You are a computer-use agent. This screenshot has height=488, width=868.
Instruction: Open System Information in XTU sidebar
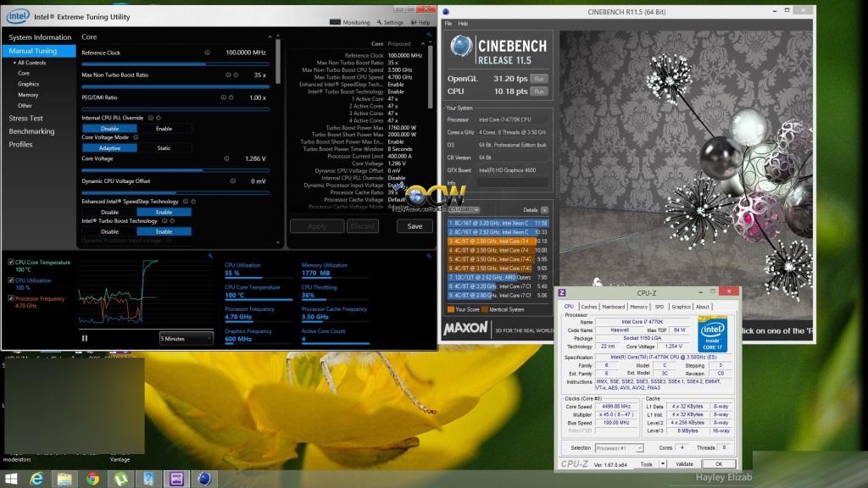pos(40,37)
